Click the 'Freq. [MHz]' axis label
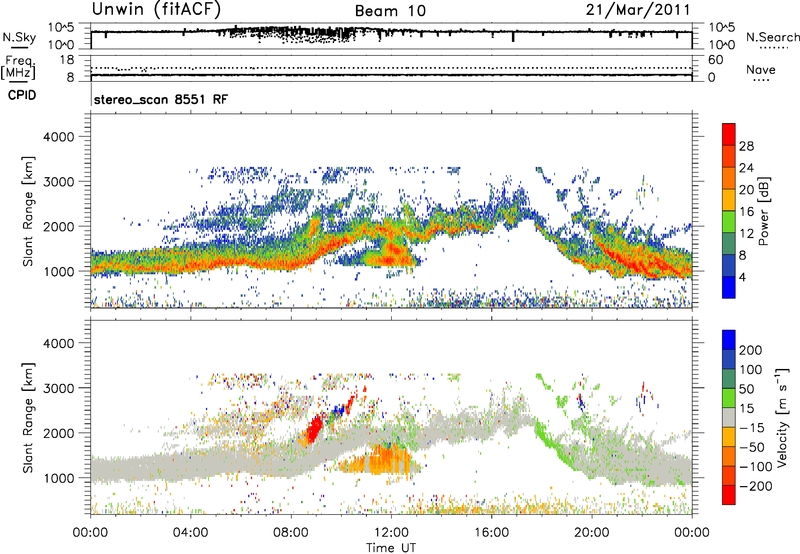This screenshot has width=800, height=554. point(18,68)
